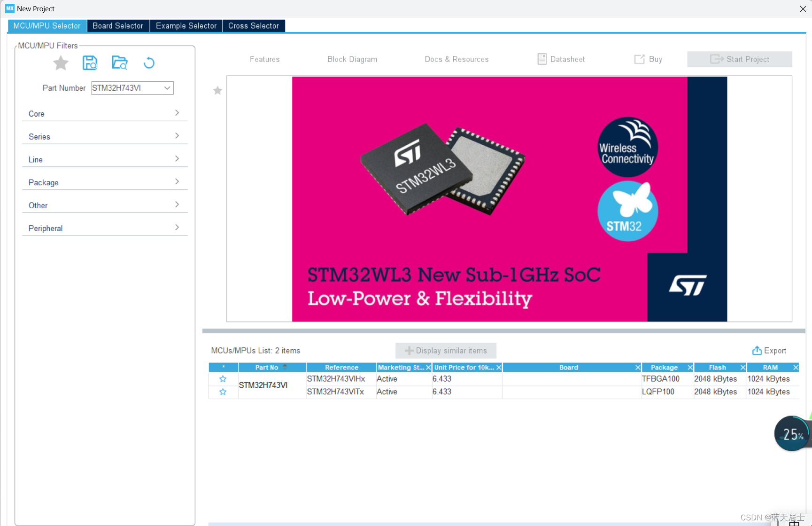The height and width of the screenshot is (526, 812).
Task: Expand the Package filter section
Action: pyautogui.click(x=105, y=182)
